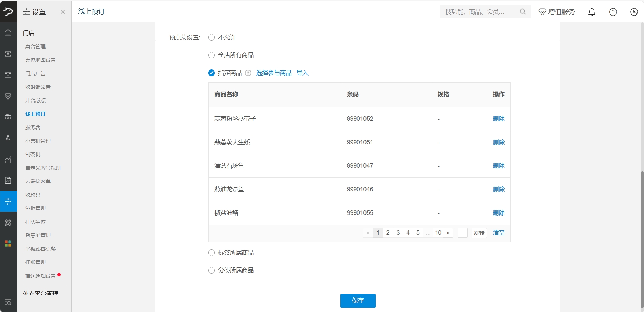Open the notifications bell icon

592,12
